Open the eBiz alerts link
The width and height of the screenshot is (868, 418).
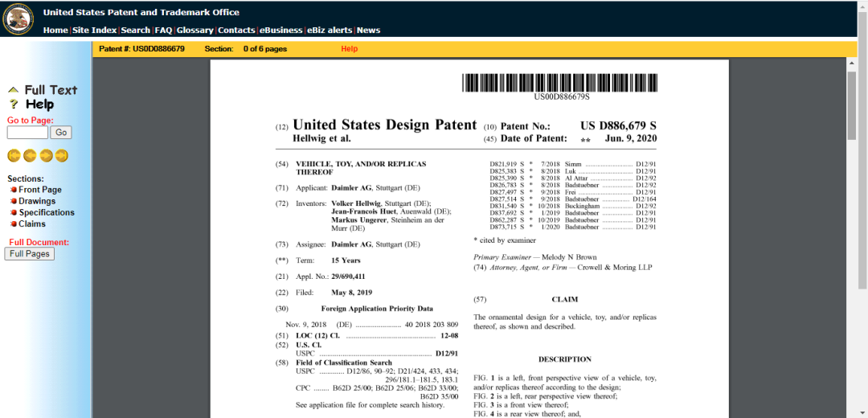[330, 31]
